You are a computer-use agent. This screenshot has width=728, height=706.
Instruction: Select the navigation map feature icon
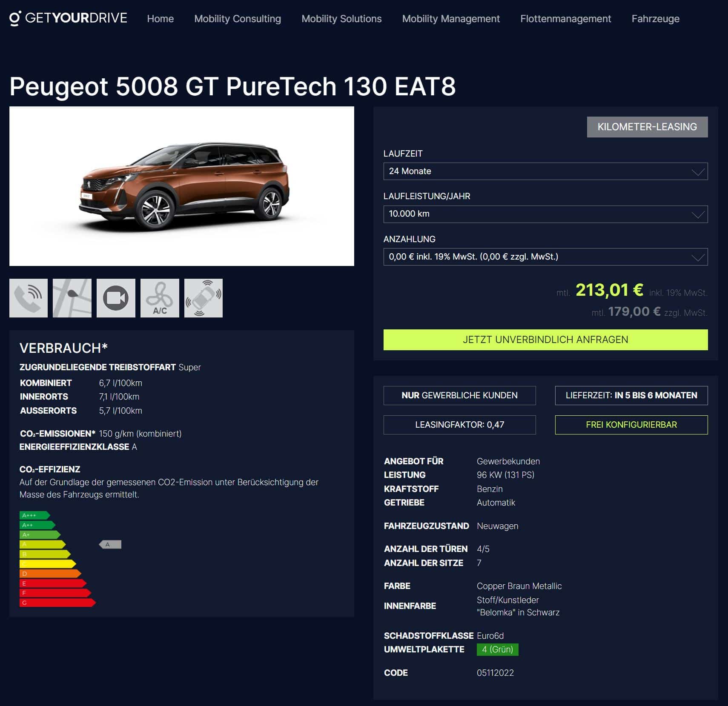(x=72, y=298)
